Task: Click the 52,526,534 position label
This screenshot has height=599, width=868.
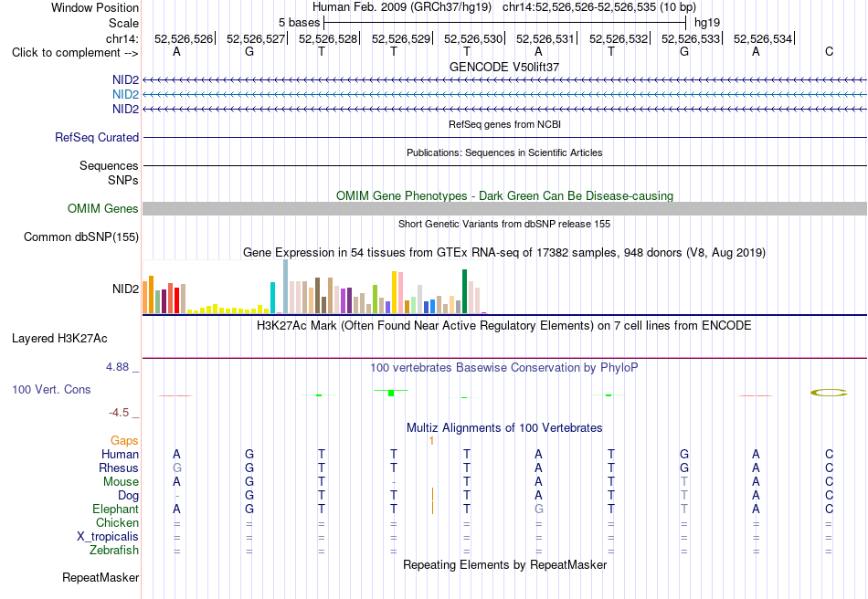Action: click(763, 38)
